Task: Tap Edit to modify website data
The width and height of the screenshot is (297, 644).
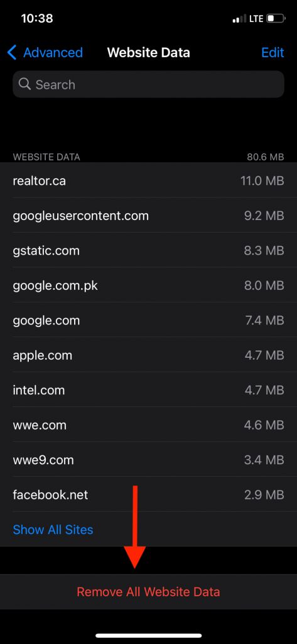Action: click(x=273, y=53)
